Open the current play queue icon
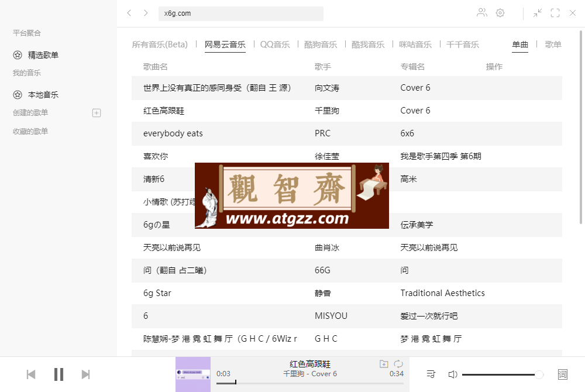The image size is (585, 392). point(431,374)
